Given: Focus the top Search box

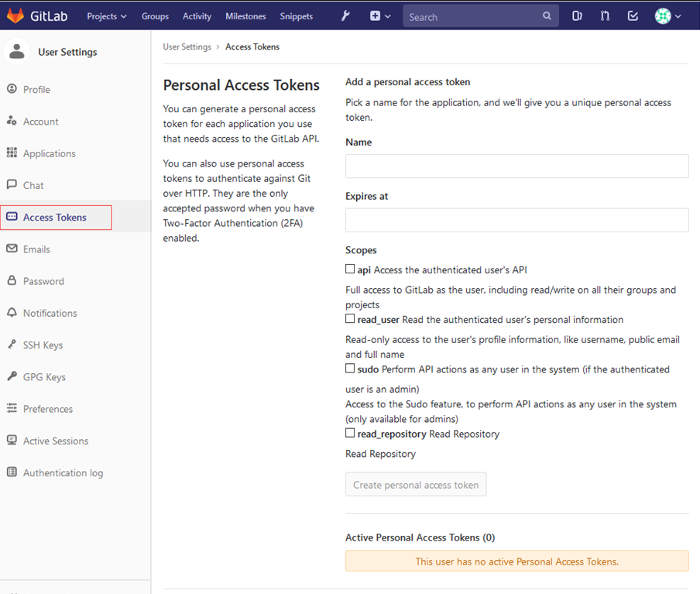Looking at the screenshot, I should [480, 16].
